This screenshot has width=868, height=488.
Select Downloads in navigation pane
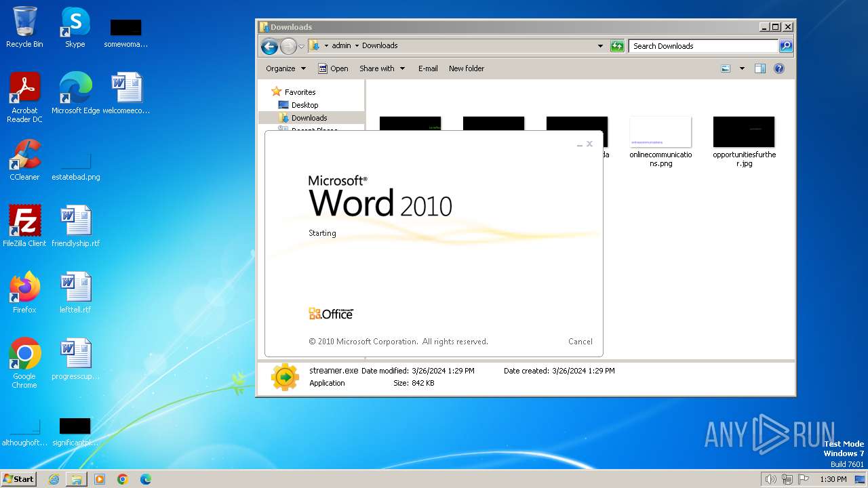tap(309, 118)
